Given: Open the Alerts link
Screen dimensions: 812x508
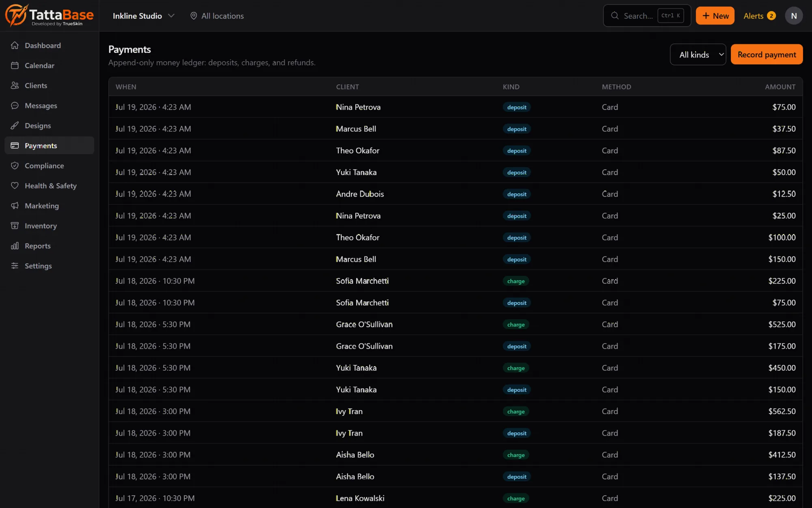Looking at the screenshot, I should (759, 16).
